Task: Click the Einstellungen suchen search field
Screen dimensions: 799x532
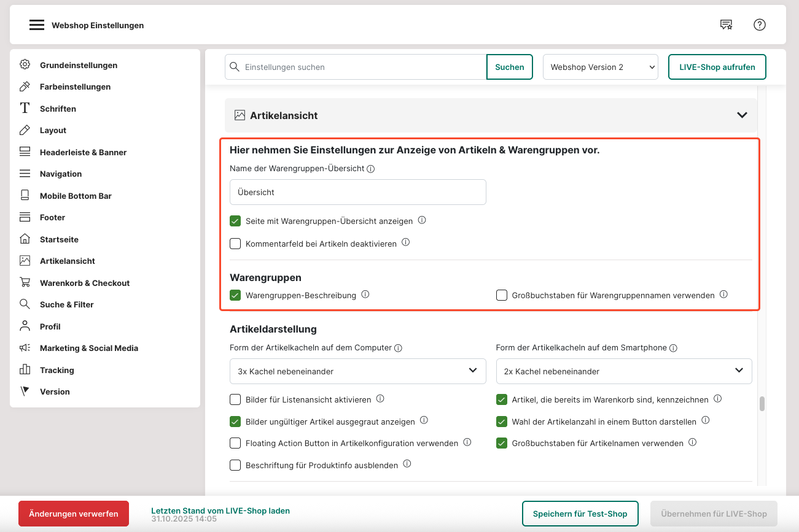Action: [362, 67]
